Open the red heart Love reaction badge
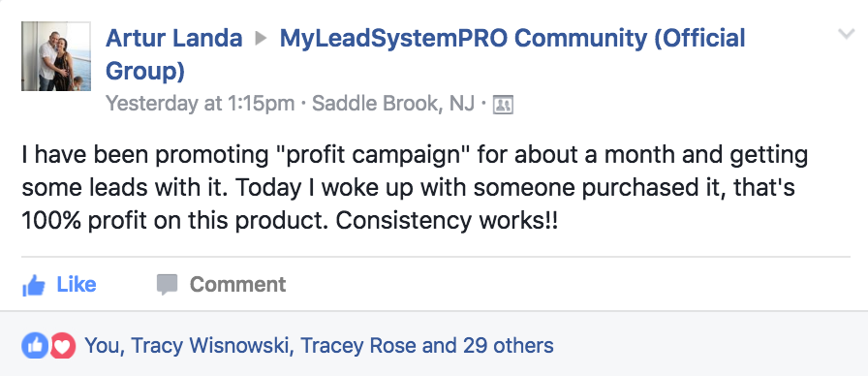The image size is (868, 376). point(63,346)
